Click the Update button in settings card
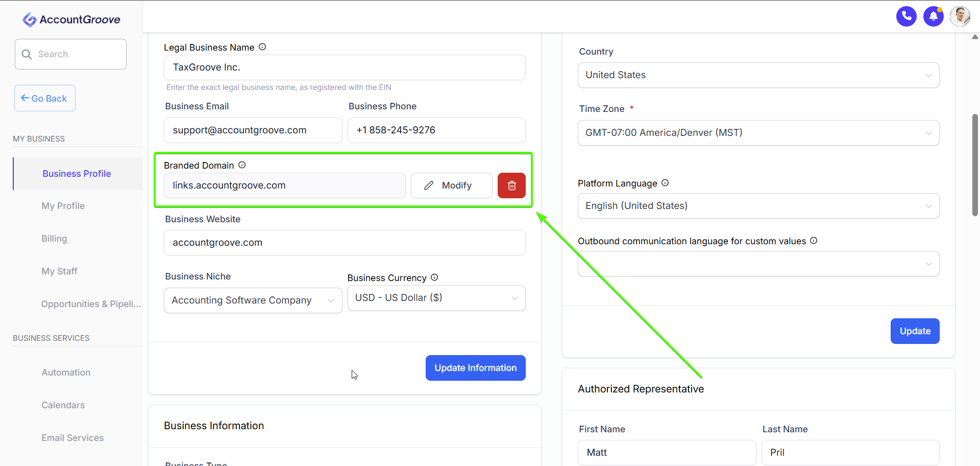Viewport: 980px width, 466px height. pyautogui.click(x=915, y=331)
